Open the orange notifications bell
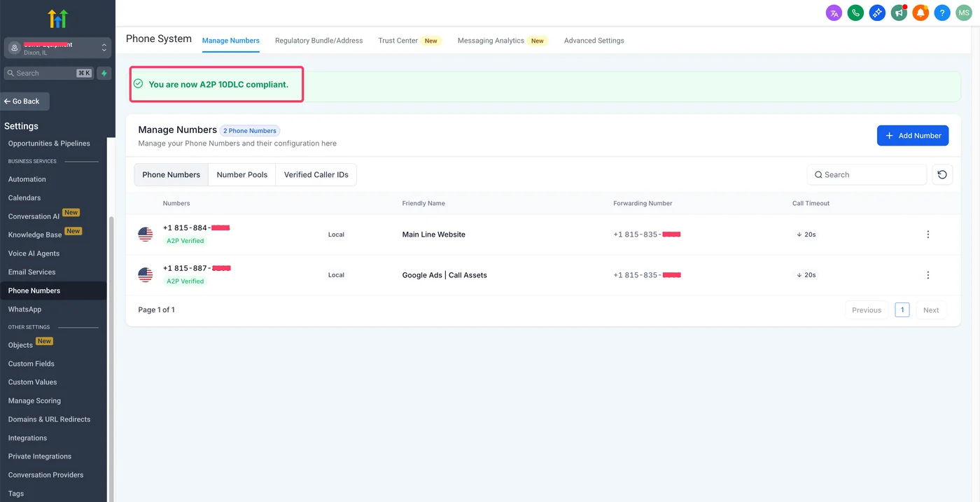 tap(920, 13)
